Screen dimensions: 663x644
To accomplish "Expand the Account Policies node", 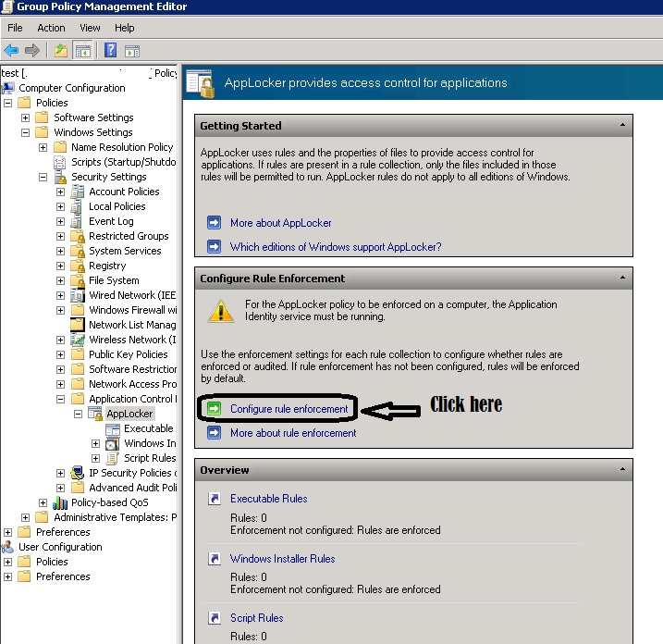I will tap(60, 192).
